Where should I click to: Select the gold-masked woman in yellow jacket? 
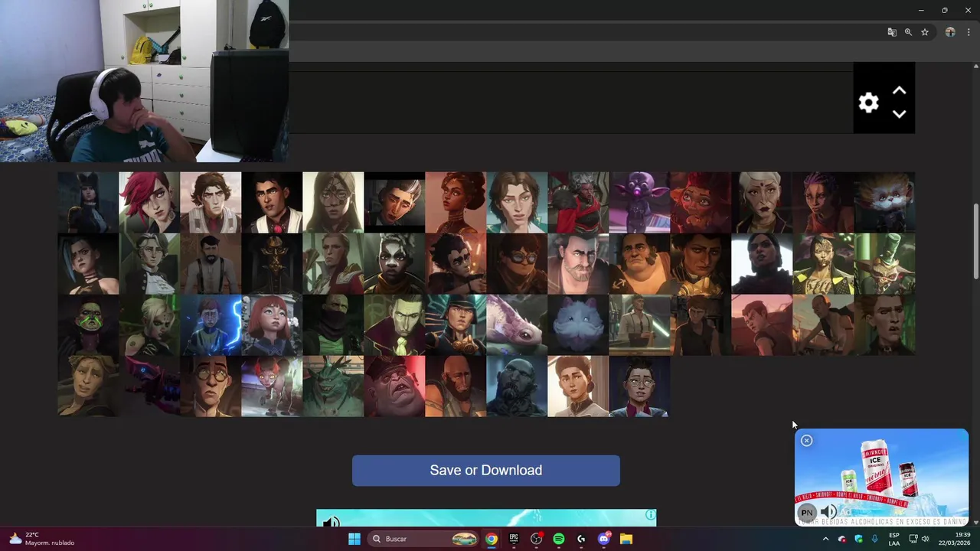pyautogui.click(x=823, y=263)
